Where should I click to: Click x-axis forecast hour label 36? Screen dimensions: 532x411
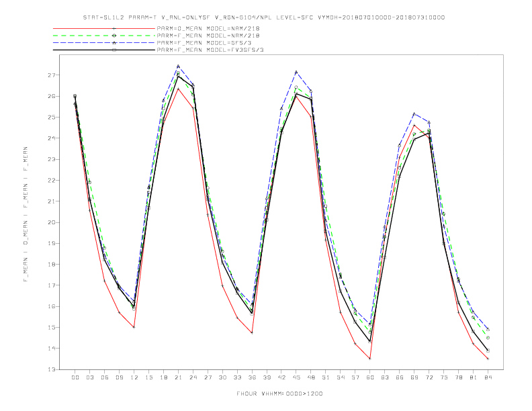[x=252, y=377]
